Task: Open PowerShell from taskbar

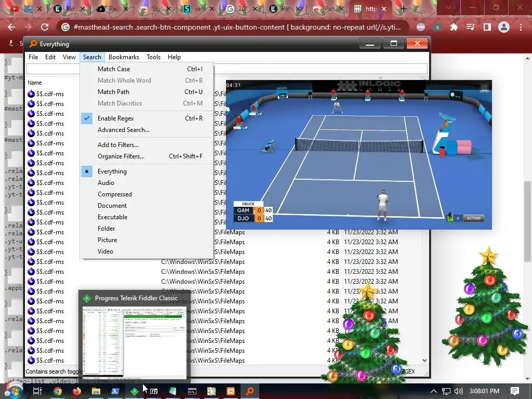Action: click(x=115, y=391)
